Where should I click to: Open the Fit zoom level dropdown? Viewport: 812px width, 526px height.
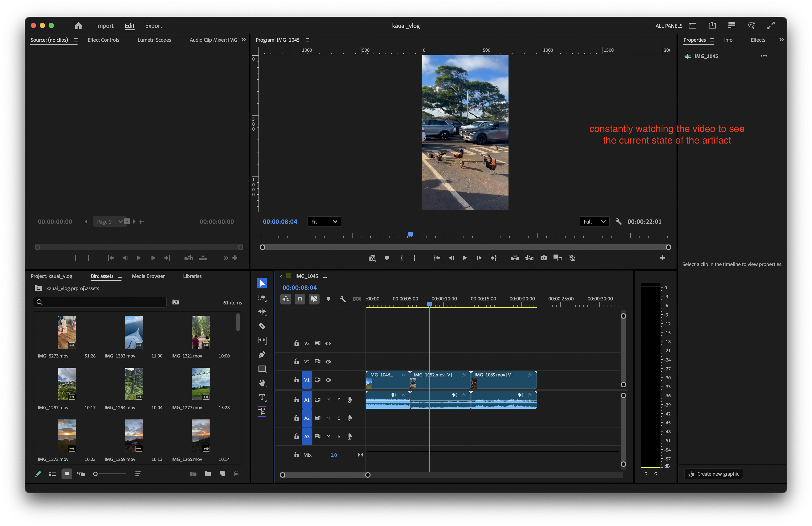(x=324, y=222)
